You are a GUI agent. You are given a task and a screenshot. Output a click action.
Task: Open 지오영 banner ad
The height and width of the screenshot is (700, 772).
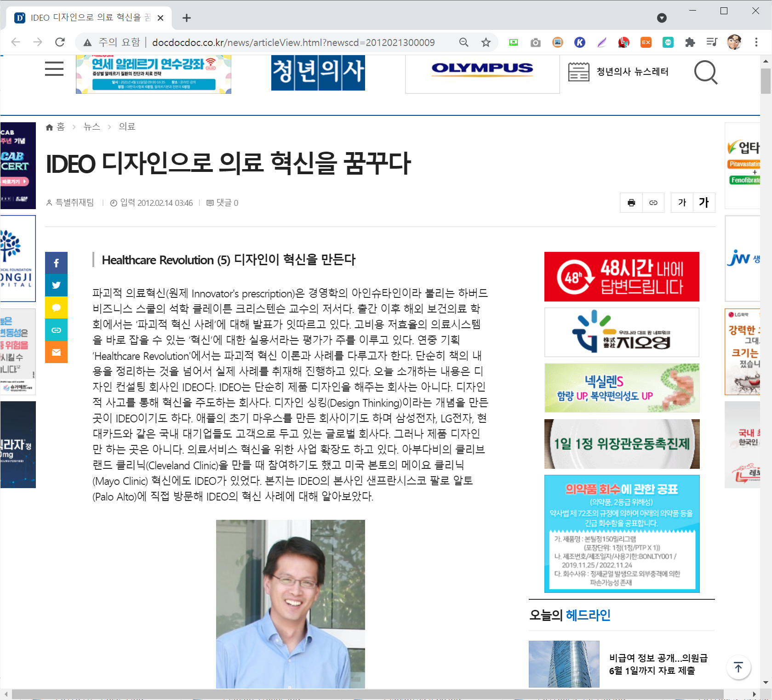pyautogui.click(x=622, y=332)
